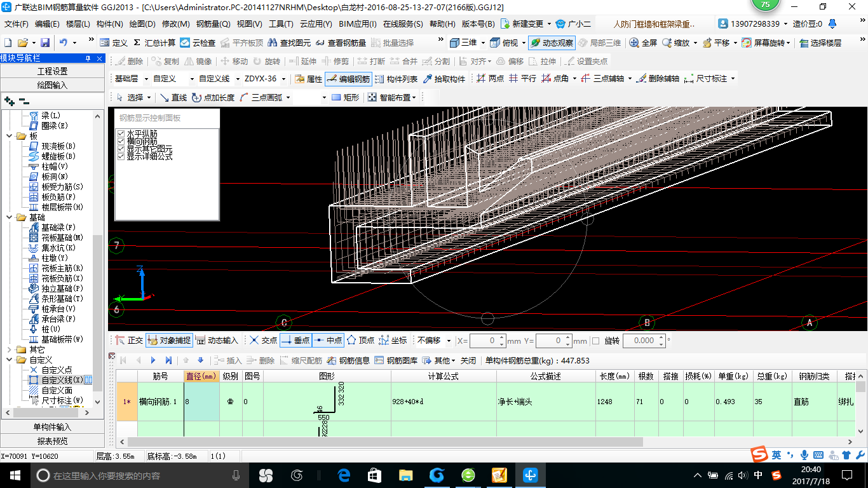Click 选择楼层 select floor tool
This screenshot has width=868, height=488.
pyautogui.click(x=820, y=43)
